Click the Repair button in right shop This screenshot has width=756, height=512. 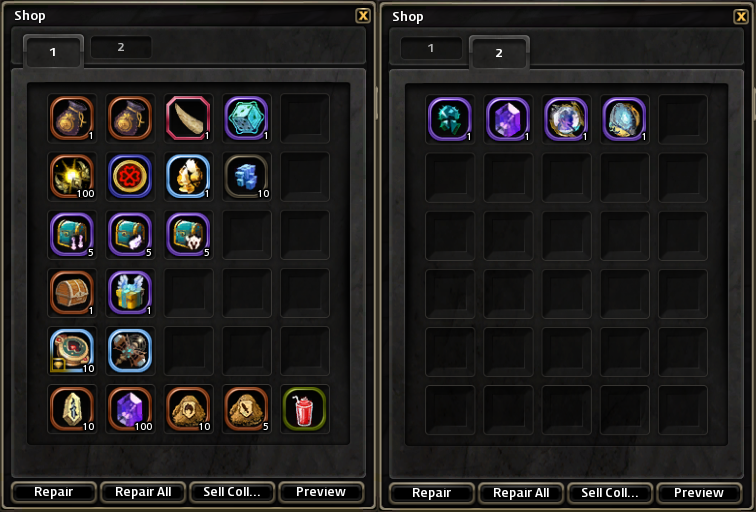point(432,493)
